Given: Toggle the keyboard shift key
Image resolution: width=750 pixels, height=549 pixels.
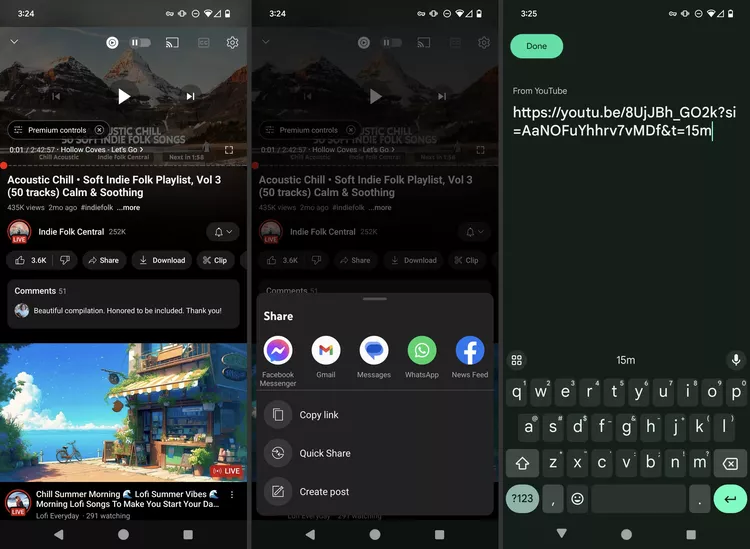Looking at the screenshot, I should click(522, 463).
